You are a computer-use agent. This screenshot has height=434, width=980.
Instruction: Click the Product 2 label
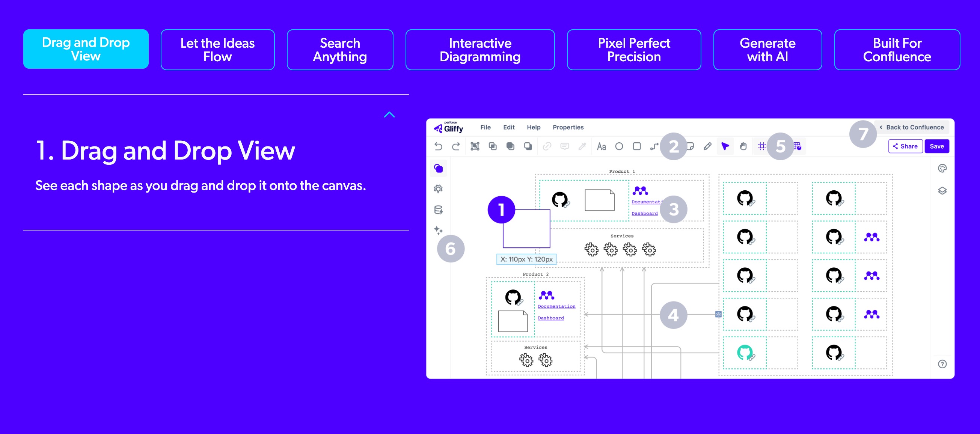coord(535,274)
